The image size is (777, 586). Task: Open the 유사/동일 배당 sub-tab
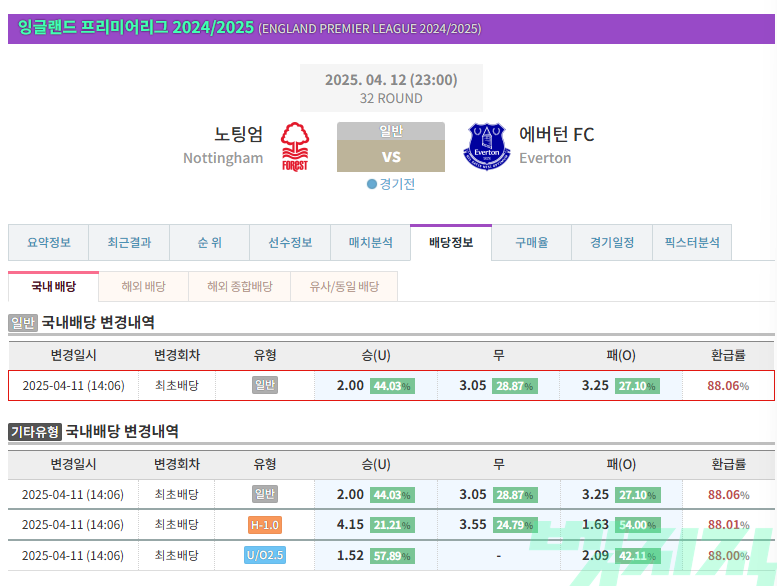[344, 286]
